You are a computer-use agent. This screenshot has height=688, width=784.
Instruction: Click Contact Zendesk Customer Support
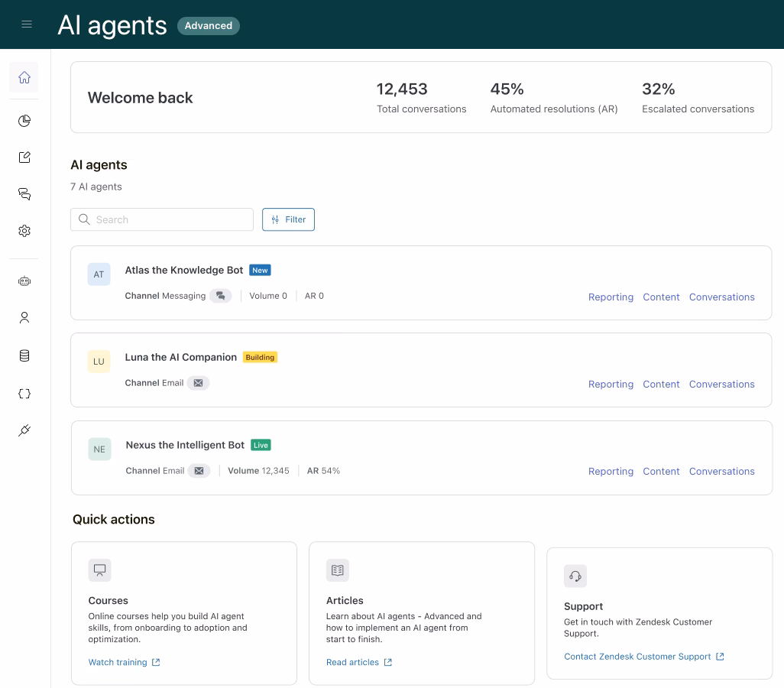click(x=638, y=656)
